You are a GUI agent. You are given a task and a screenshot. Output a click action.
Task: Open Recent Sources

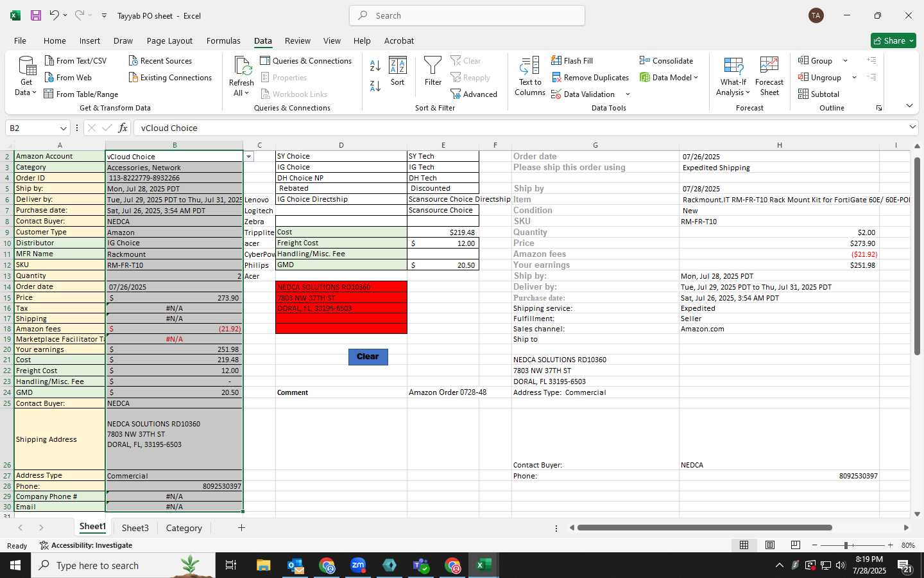point(160,61)
